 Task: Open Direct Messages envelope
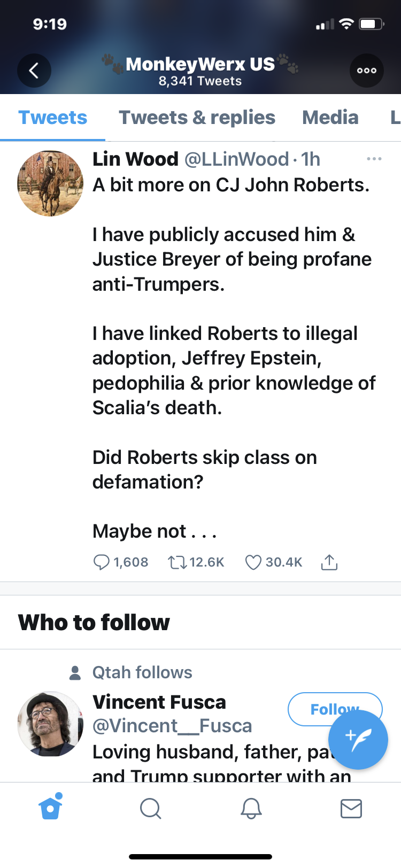click(x=351, y=808)
